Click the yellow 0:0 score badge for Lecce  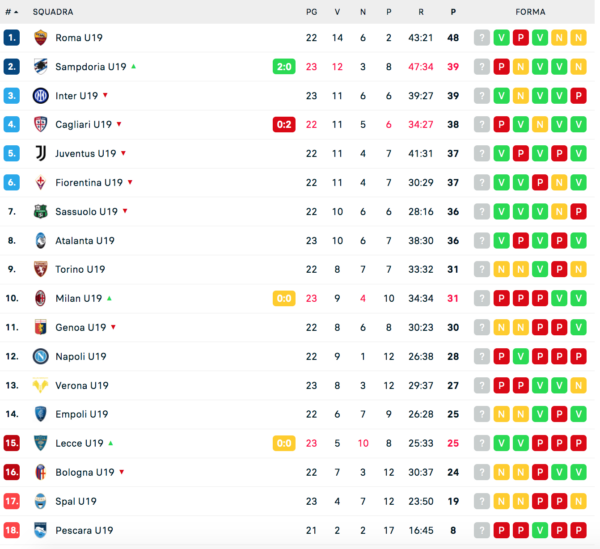[x=284, y=443]
